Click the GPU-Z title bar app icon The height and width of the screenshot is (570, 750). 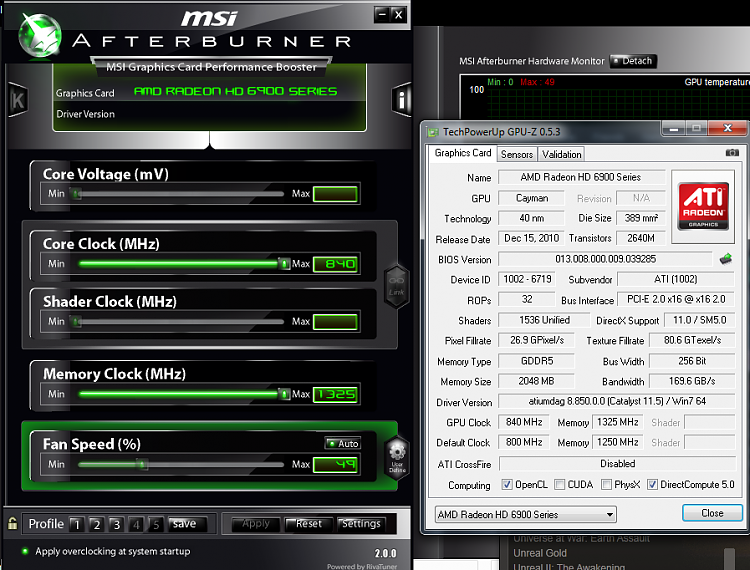click(433, 132)
